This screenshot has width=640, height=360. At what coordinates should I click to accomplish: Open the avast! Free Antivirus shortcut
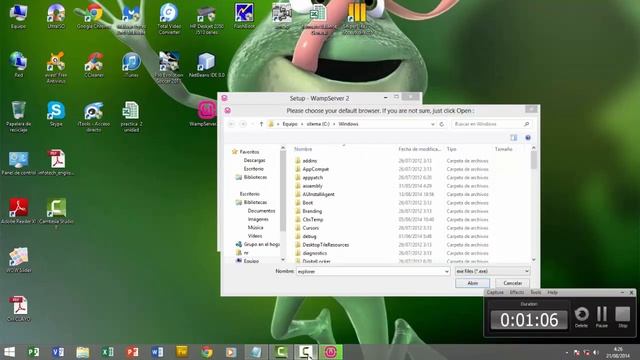point(56,68)
